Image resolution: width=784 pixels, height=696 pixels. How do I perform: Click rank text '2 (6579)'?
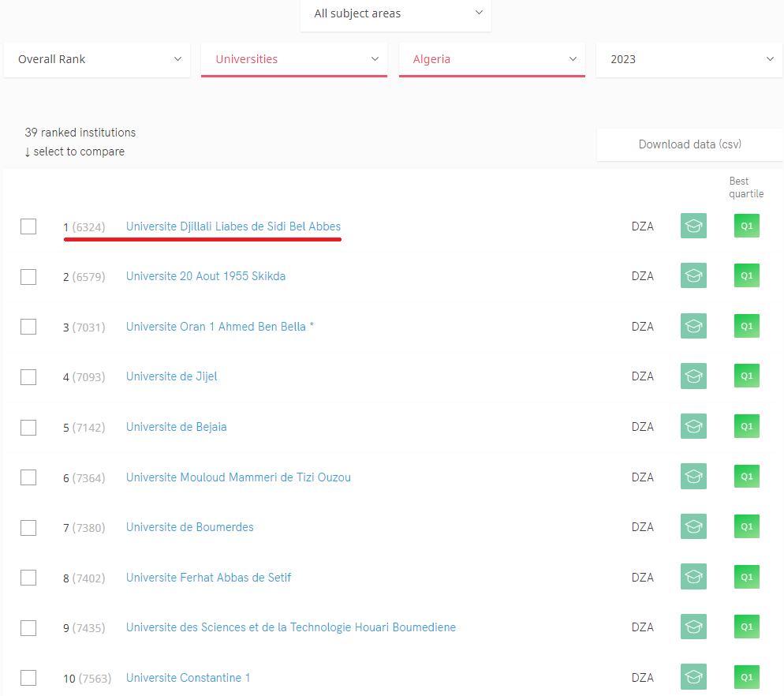coord(84,277)
